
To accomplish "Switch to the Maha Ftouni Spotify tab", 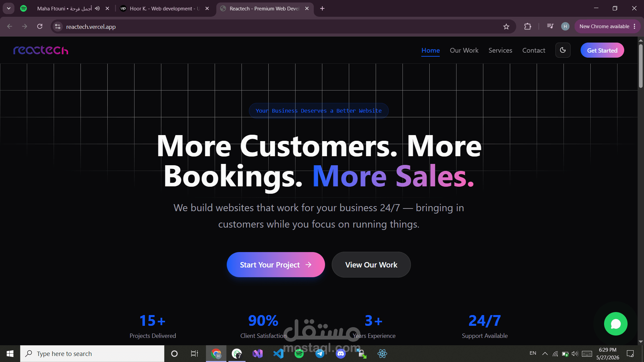I will coord(64,8).
